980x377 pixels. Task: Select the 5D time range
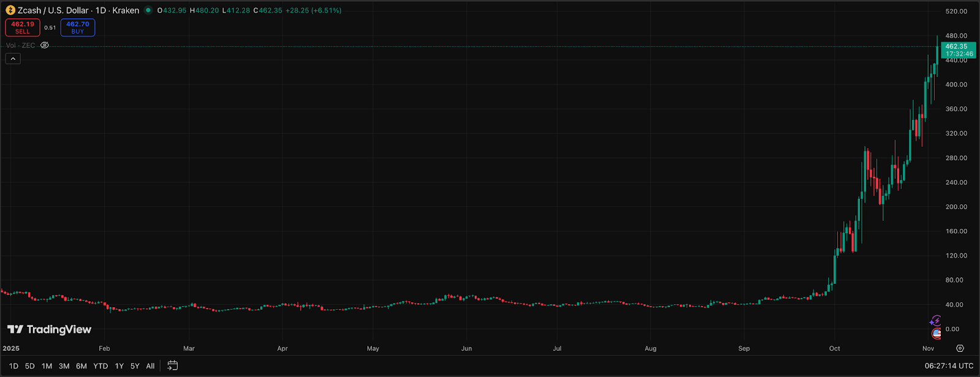[x=29, y=366]
